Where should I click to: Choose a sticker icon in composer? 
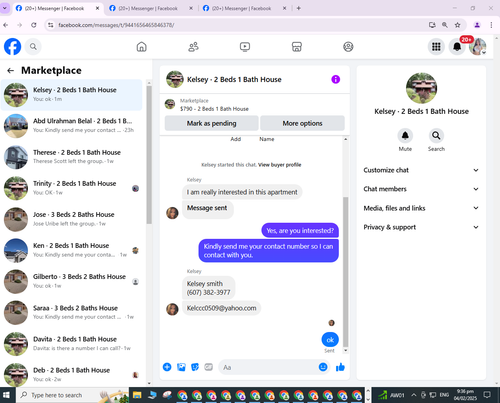tap(195, 367)
